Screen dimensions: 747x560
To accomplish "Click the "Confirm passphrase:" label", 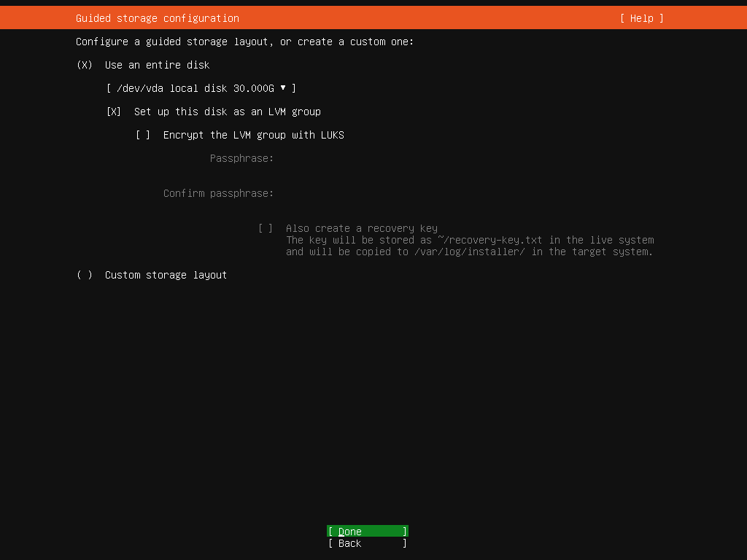I will (218, 193).
